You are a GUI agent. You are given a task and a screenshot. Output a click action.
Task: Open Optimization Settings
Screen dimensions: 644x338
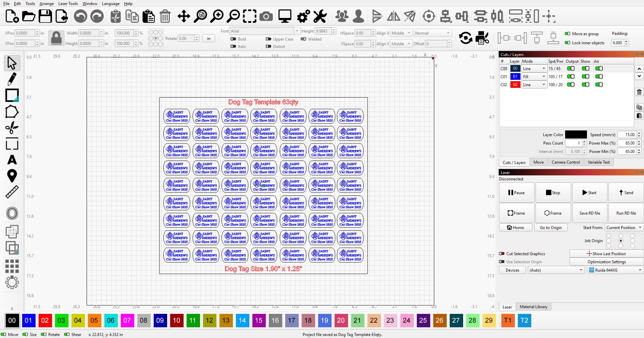(x=606, y=262)
